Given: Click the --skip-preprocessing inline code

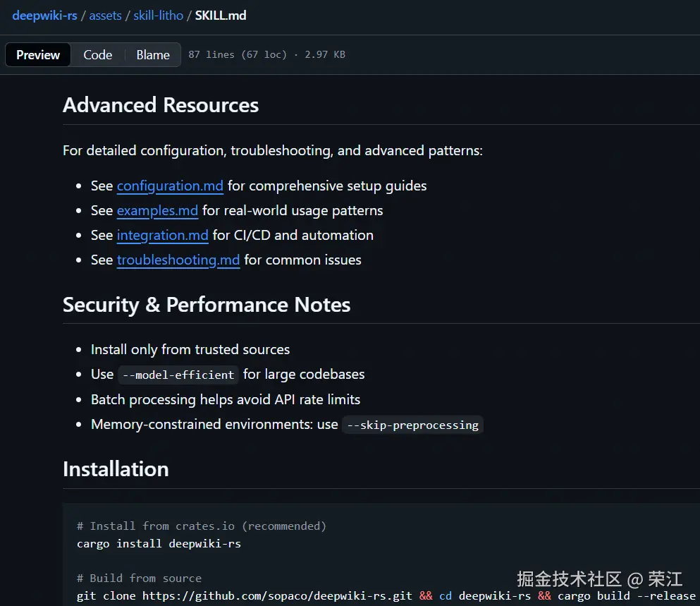Looking at the screenshot, I should pyautogui.click(x=412, y=425).
